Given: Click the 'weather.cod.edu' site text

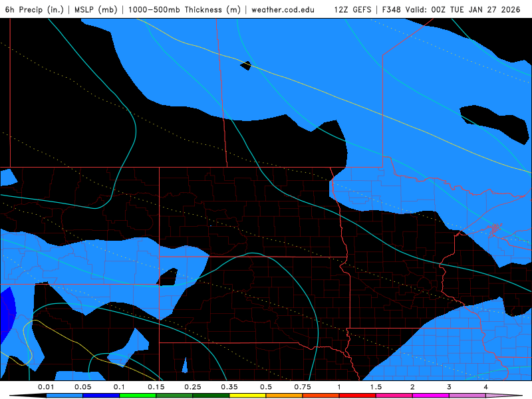Looking at the screenshot, I should (283, 9).
